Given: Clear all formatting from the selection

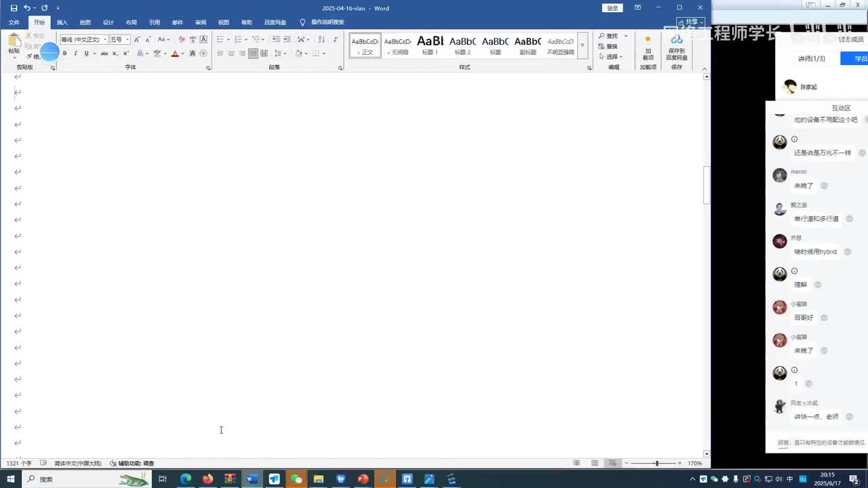Looking at the screenshot, I should tap(182, 39).
